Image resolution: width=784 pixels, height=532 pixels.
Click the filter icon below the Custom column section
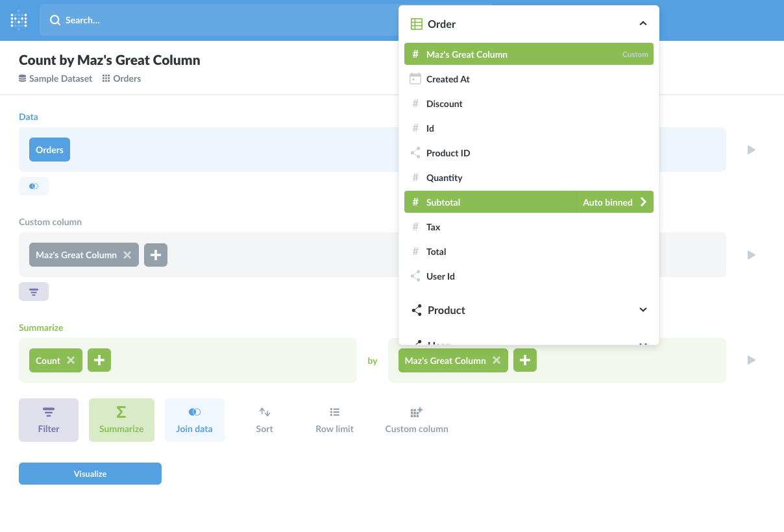(x=33, y=291)
